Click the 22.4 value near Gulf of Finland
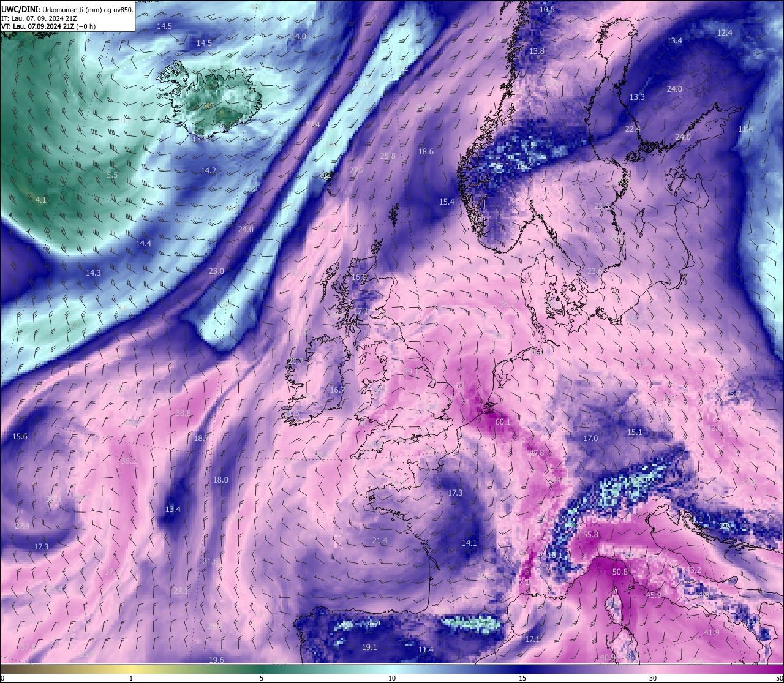Viewport: 784px width, 683px height. pos(632,129)
